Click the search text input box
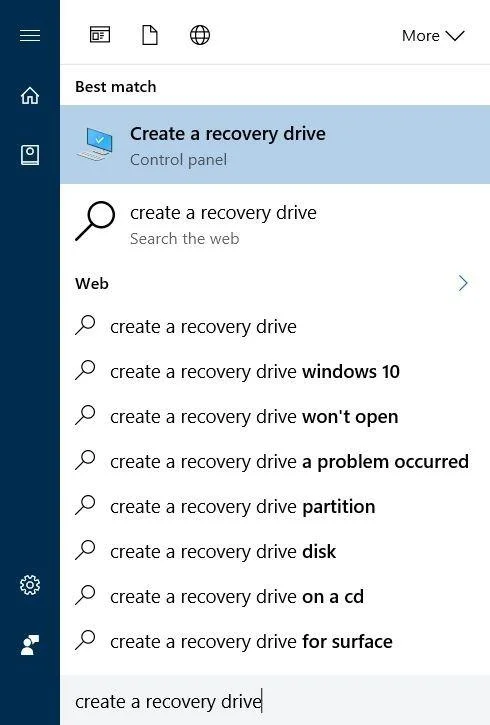 point(275,700)
